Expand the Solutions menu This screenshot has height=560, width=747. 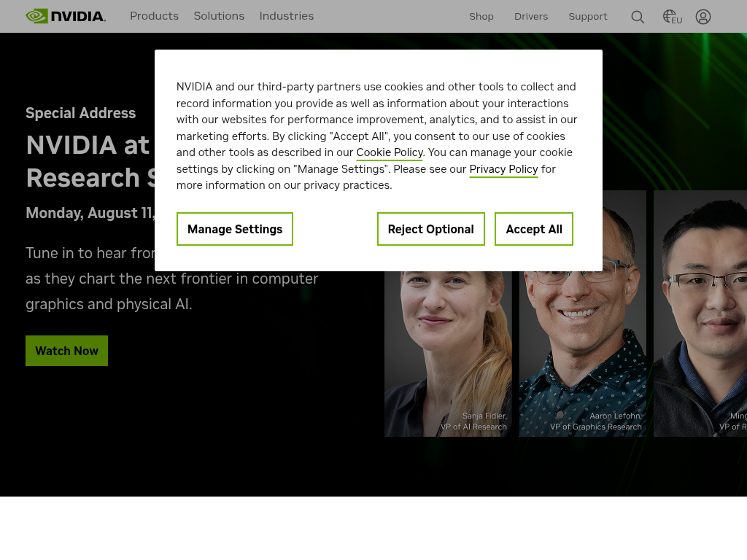[219, 16]
